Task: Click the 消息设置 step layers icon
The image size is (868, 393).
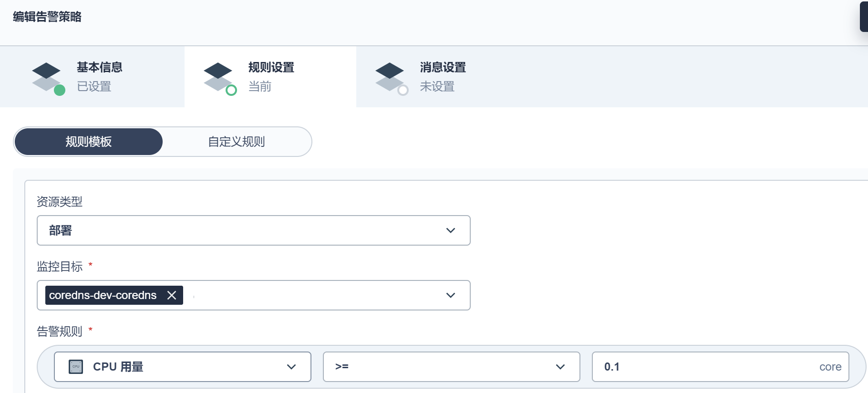Action: coord(390,76)
